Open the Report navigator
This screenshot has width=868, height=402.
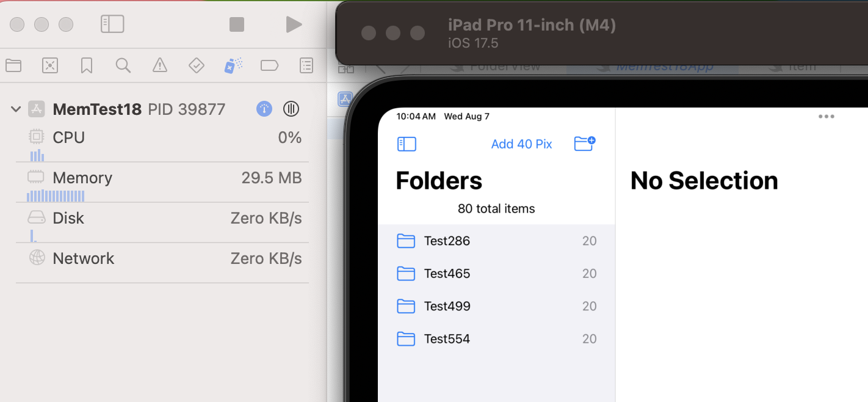pyautogui.click(x=306, y=65)
